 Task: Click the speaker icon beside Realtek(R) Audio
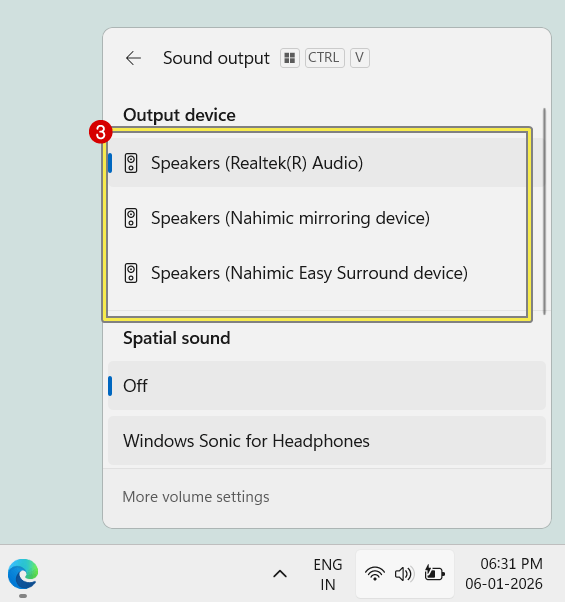pyautogui.click(x=131, y=163)
